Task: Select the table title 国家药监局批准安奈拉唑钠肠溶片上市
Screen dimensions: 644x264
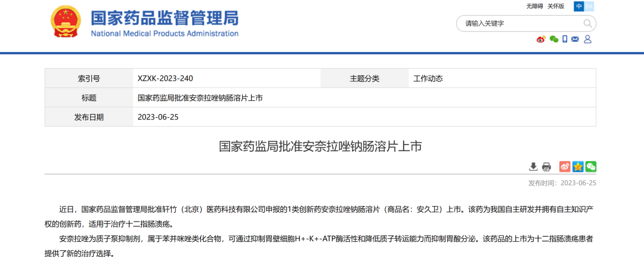Action: [200, 98]
